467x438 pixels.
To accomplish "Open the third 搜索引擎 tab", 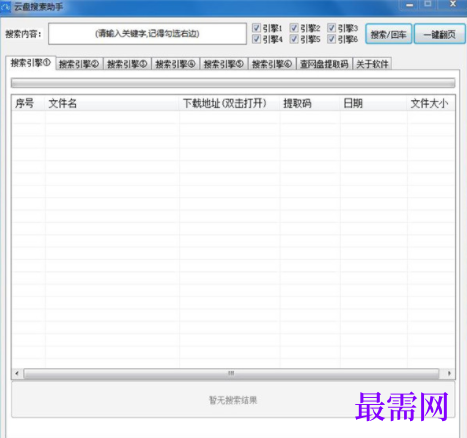I will (x=127, y=64).
